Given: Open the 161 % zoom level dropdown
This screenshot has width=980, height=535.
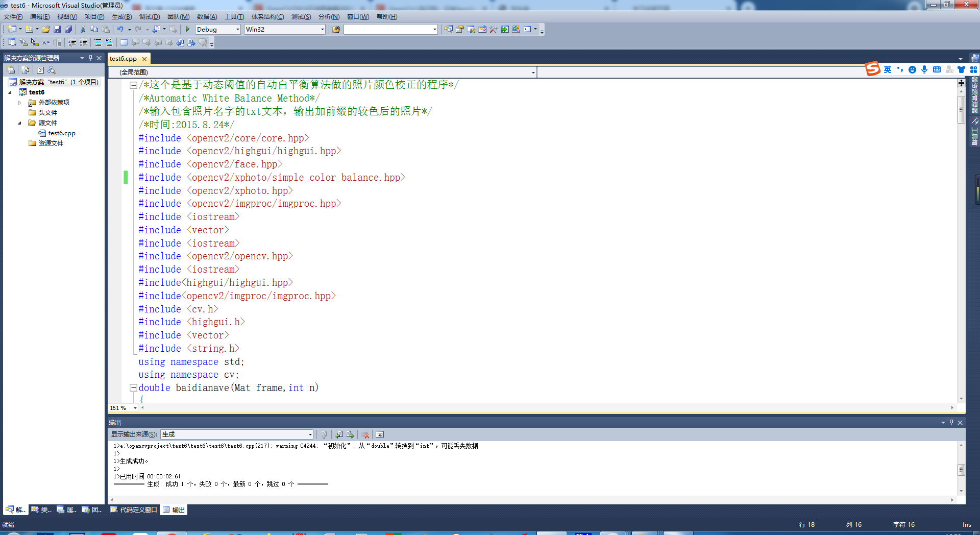Looking at the screenshot, I should point(135,408).
